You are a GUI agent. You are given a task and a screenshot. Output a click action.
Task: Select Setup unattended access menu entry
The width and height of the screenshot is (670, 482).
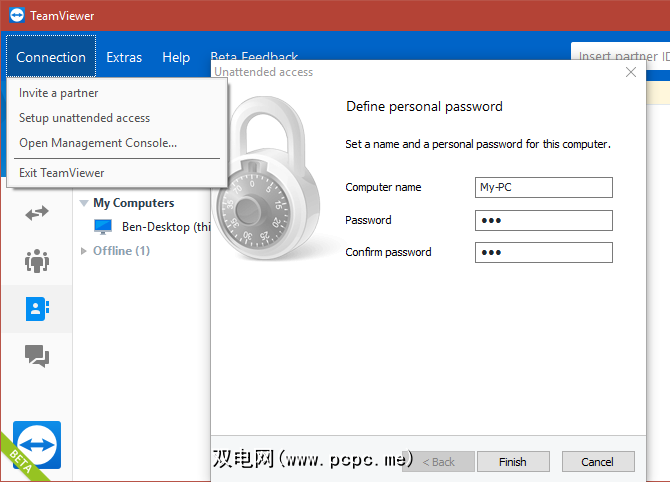click(85, 118)
